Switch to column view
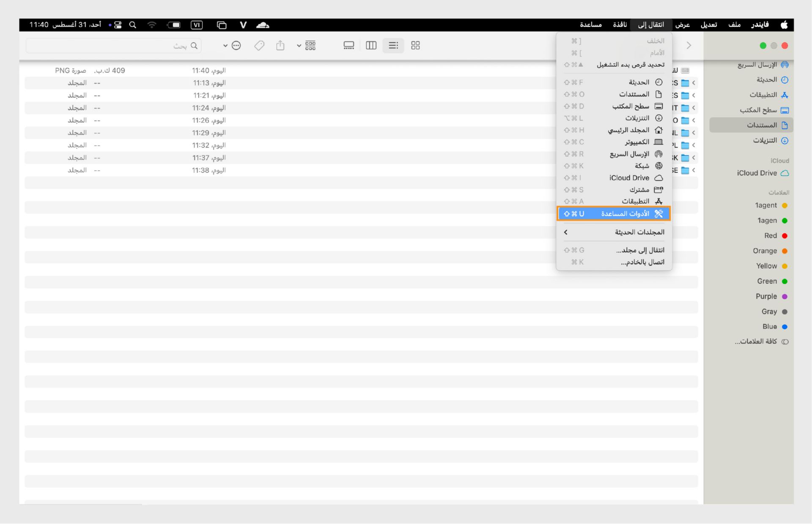Screen dimensions: 812x524 tap(371, 46)
